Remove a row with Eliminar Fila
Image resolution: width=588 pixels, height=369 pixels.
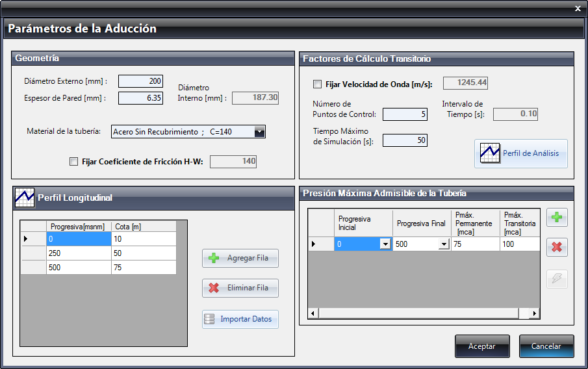[x=240, y=288]
